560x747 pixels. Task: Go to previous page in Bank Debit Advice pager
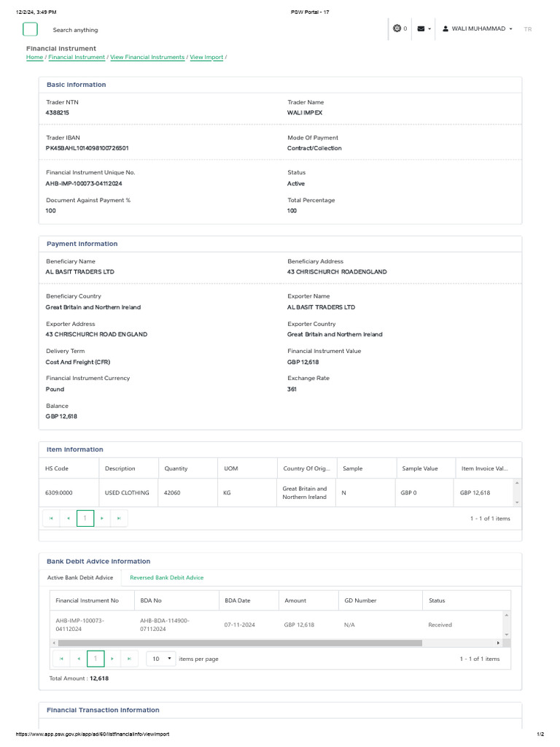(79, 659)
